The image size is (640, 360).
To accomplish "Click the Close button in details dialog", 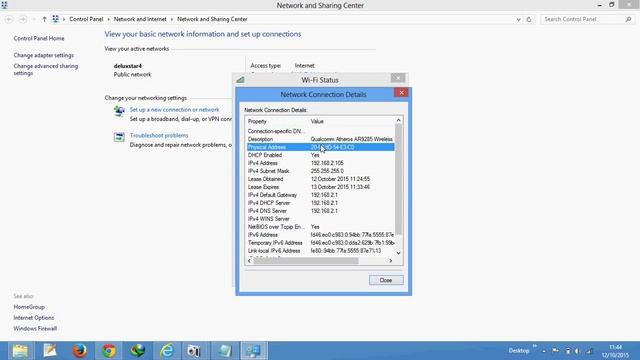I will (x=386, y=280).
